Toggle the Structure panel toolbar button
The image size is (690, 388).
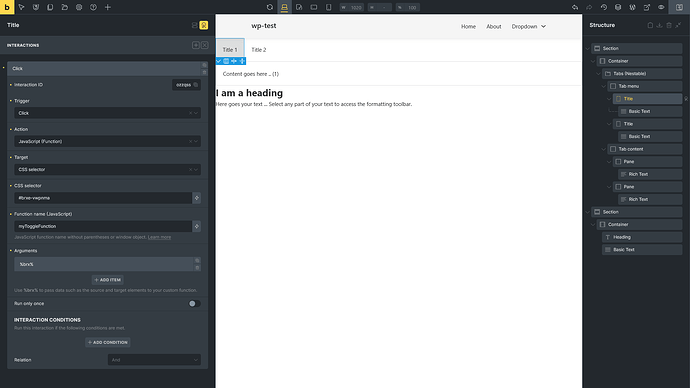679,7
